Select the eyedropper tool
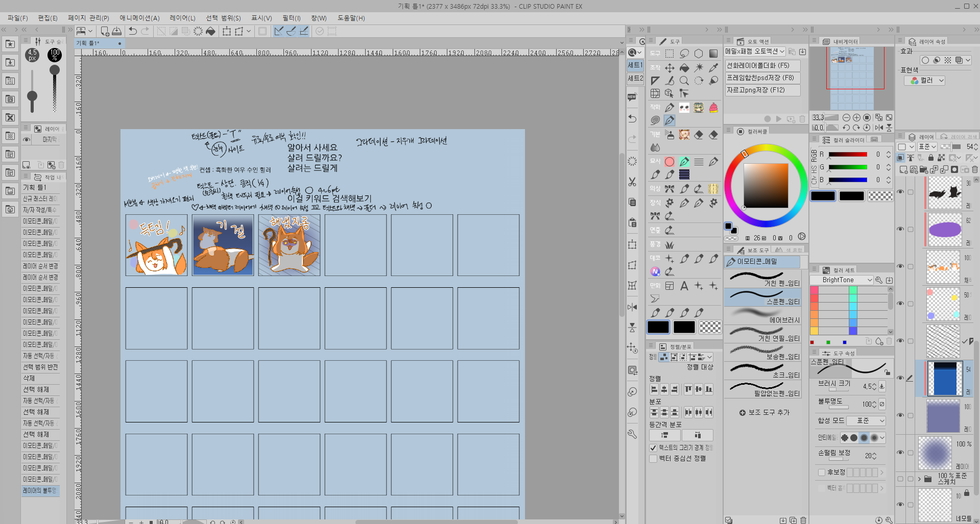The image size is (980, 524). coord(713,67)
